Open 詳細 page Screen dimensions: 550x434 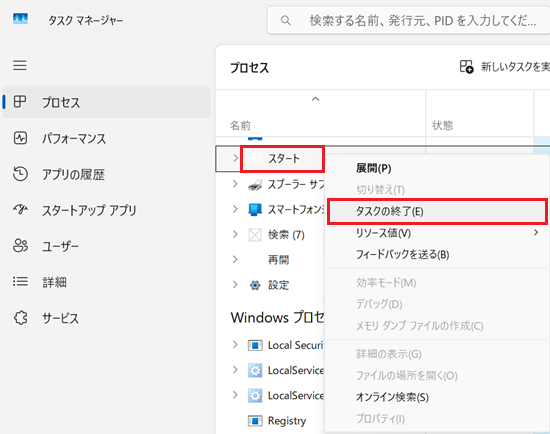point(106,282)
